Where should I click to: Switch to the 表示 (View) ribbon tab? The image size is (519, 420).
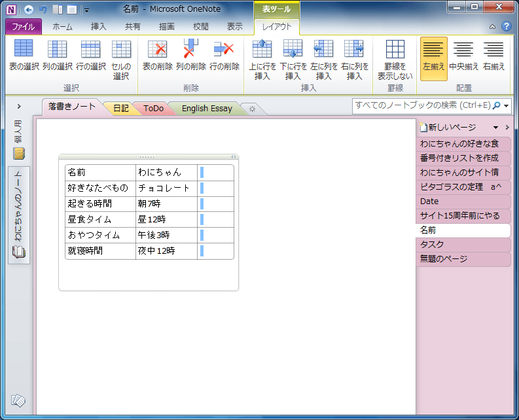[x=235, y=27]
